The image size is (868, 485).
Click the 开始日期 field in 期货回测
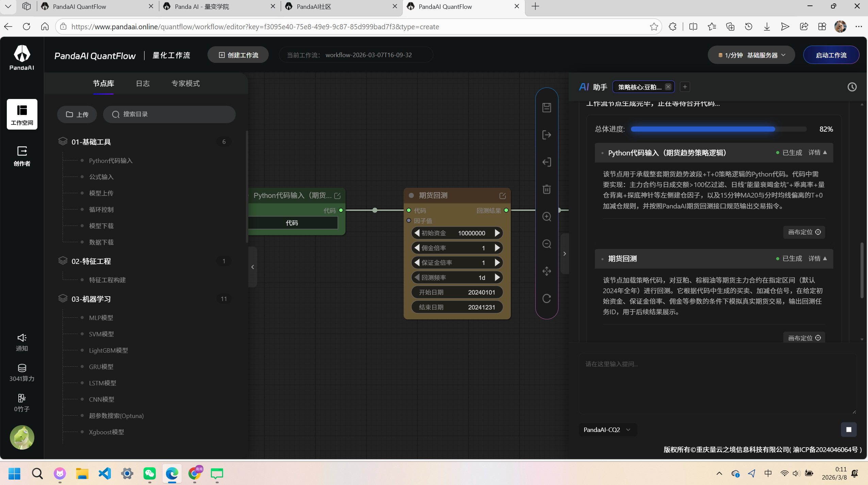click(x=457, y=292)
